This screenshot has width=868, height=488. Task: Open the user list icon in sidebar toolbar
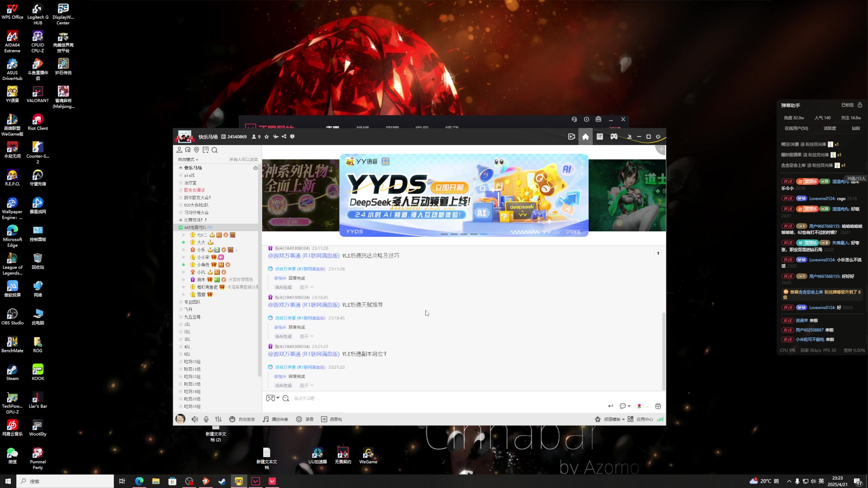(179, 150)
